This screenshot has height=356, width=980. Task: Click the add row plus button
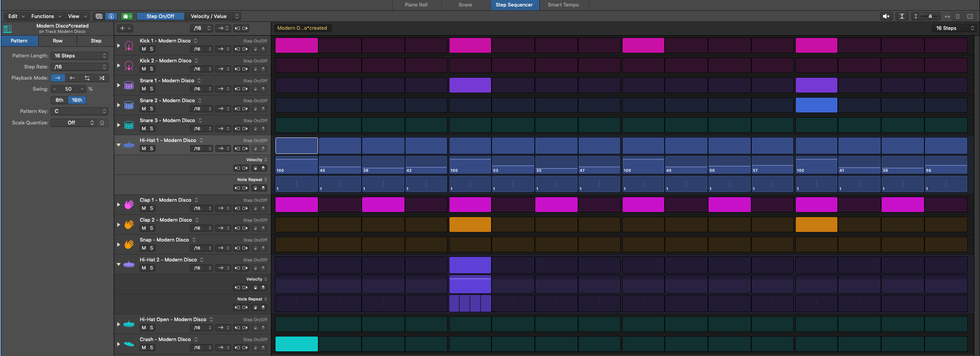click(x=125, y=28)
